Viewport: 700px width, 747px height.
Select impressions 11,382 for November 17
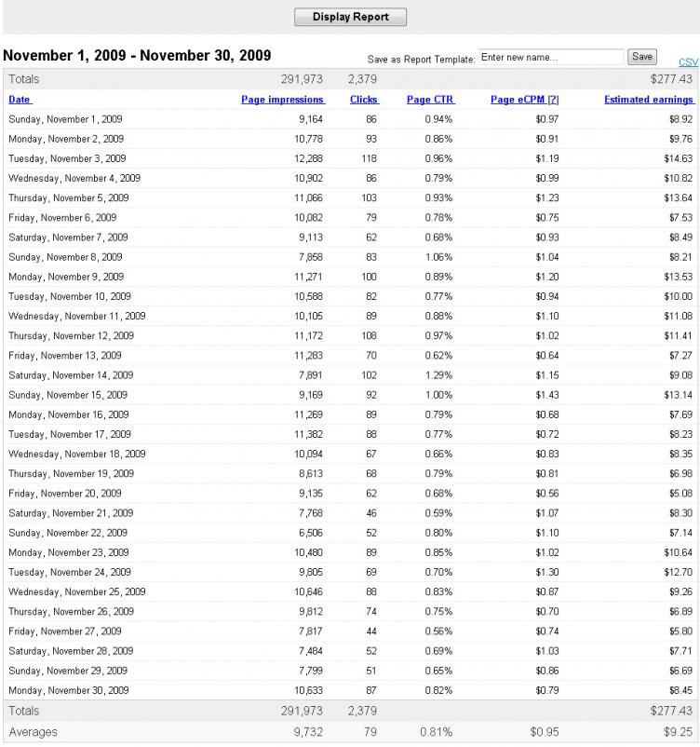click(x=308, y=434)
